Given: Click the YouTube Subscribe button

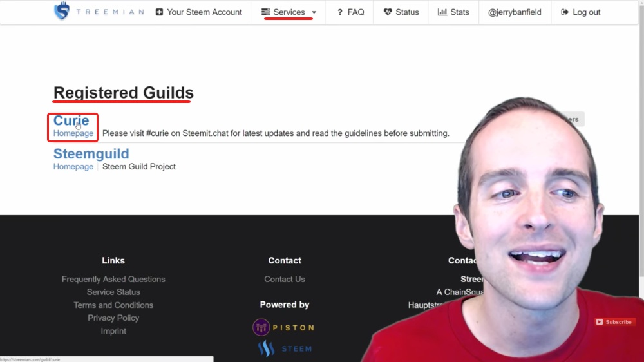Looking at the screenshot, I should coord(615,321).
